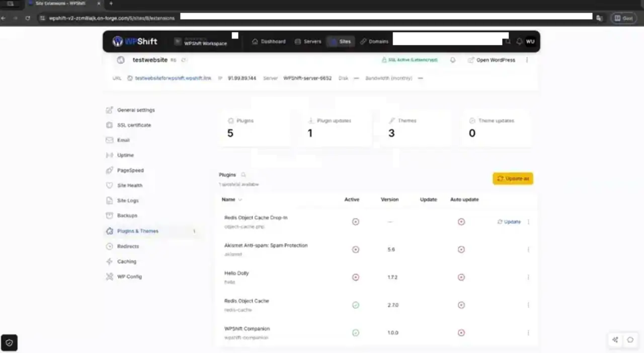Screen dimensions: 644x353
Task: Click the Plugins count card
Action: 255,128
